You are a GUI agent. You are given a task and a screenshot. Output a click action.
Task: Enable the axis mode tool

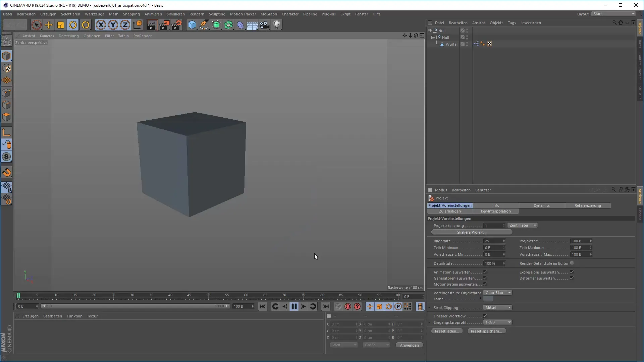pyautogui.click(x=6, y=132)
